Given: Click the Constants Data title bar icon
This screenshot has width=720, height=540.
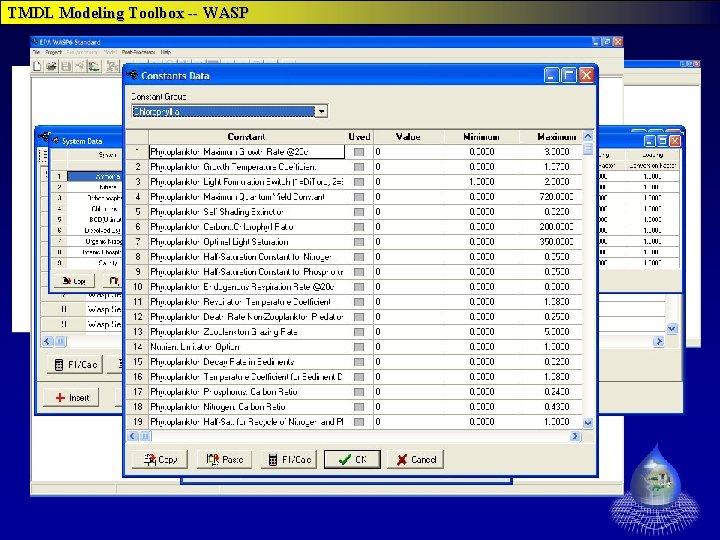Looking at the screenshot, I should (x=133, y=75).
